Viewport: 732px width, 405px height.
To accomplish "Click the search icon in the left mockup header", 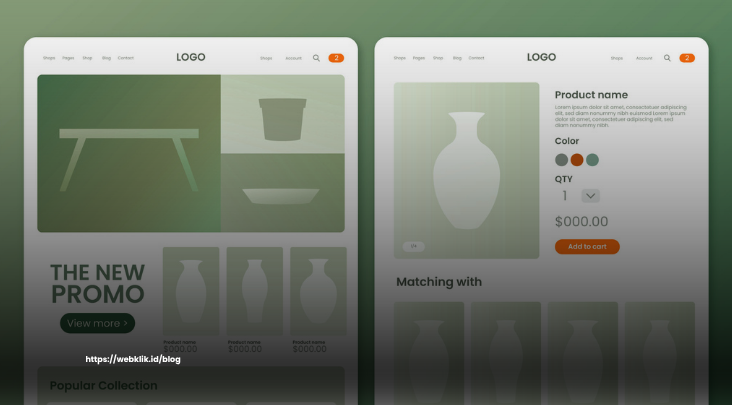I will [316, 58].
